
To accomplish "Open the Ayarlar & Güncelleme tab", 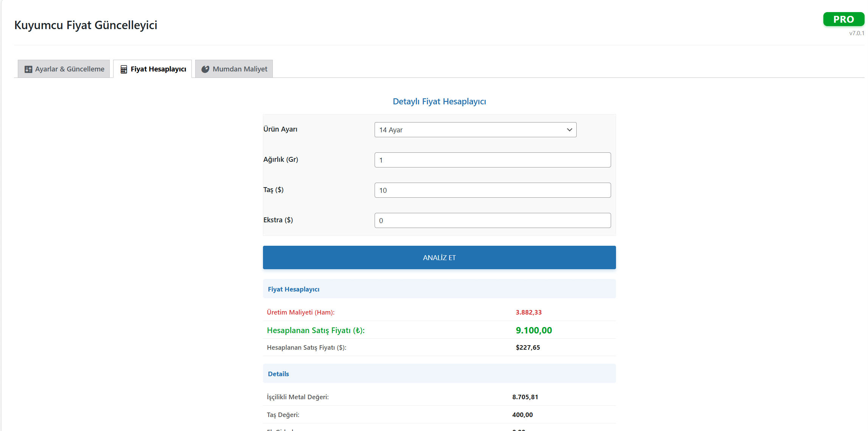I will click(x=64, y=69).
